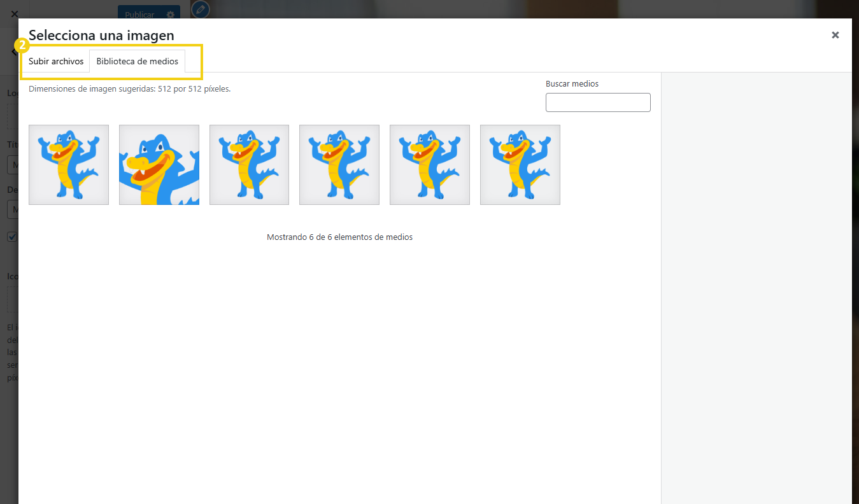Screen dimensions: 859x504
Task: Uncheck the checkbox in the left sidebar
Action: click(x=12, y=237)
